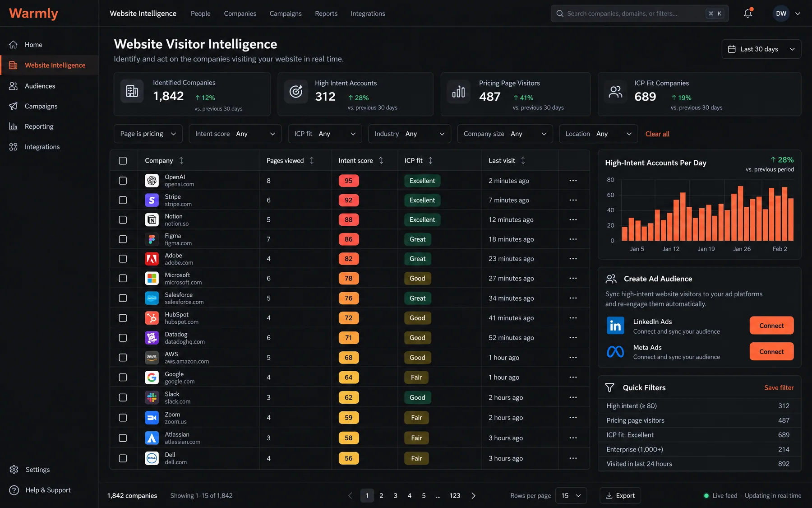Viewport: 812px width, 508px height.
Task: Click the search companies input field
Action: (x=639, y=14)
